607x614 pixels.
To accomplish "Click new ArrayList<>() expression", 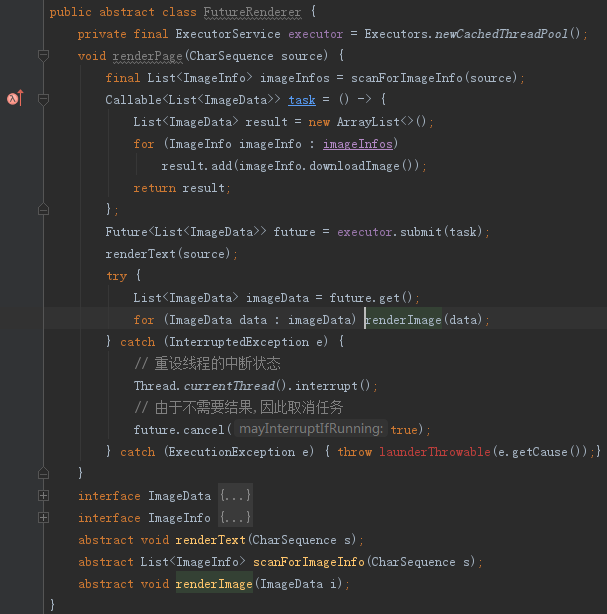I will (x=367, y=122).
